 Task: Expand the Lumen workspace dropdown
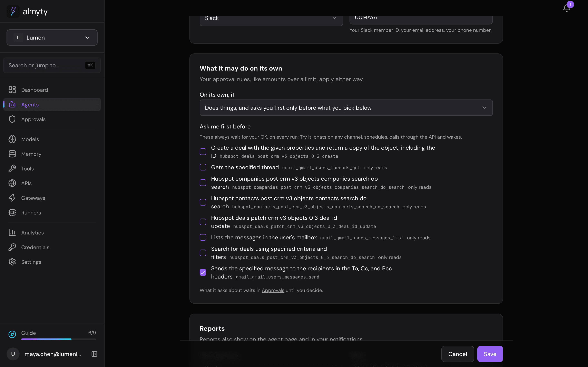click(x=52, y=38)
